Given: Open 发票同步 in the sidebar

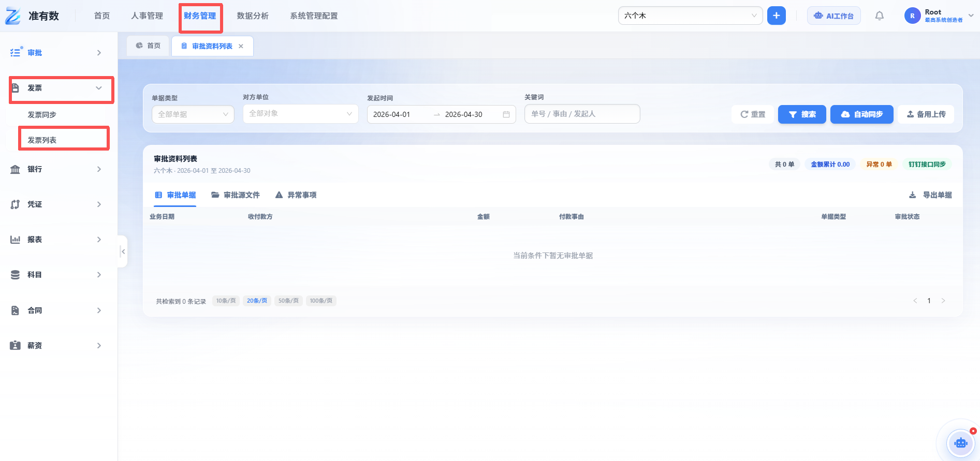Looking at the screenshot, I should tap(42, 115).
